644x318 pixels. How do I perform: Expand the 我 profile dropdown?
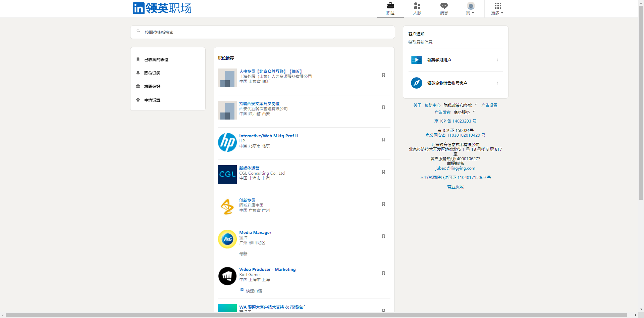(x=471, y=9)
